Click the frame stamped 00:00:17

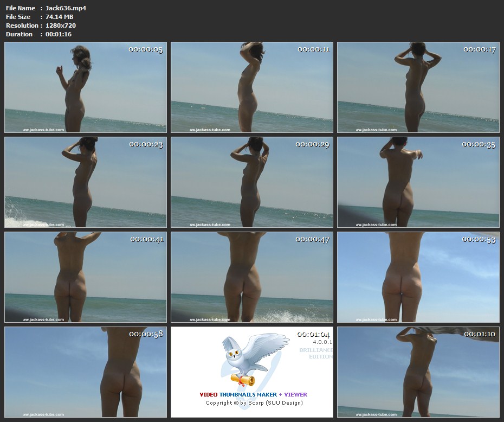pyautogui.click(x=418, y=87)
